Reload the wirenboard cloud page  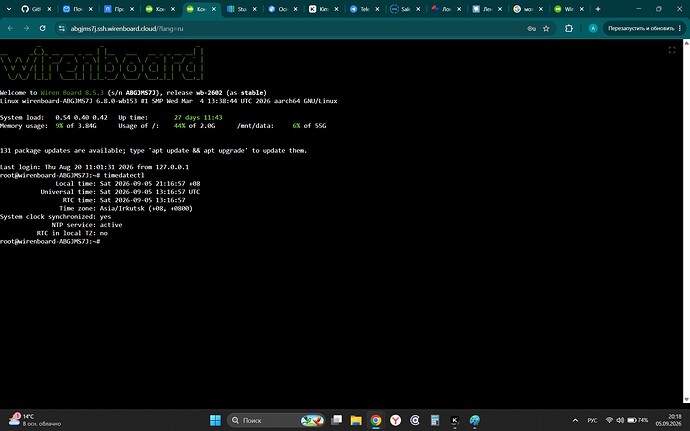[42, 28]
